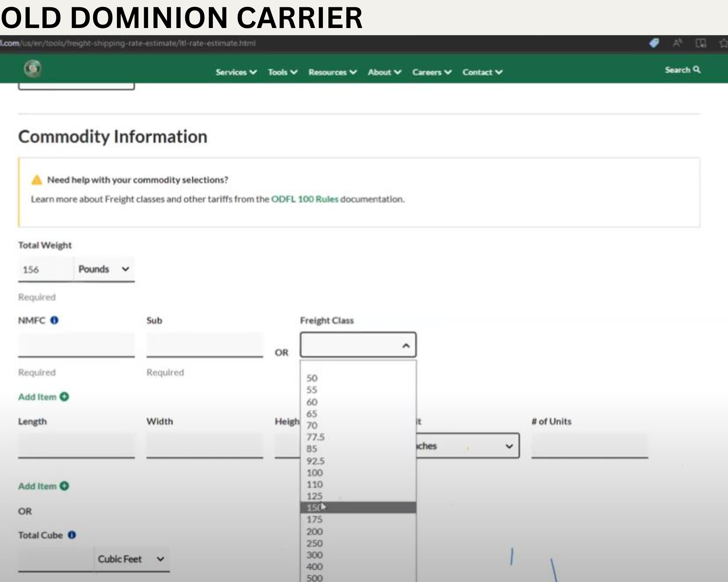Screen dimensions: 728x582
Task: Click the shopping tag browser icon
Action: point(654,43)
